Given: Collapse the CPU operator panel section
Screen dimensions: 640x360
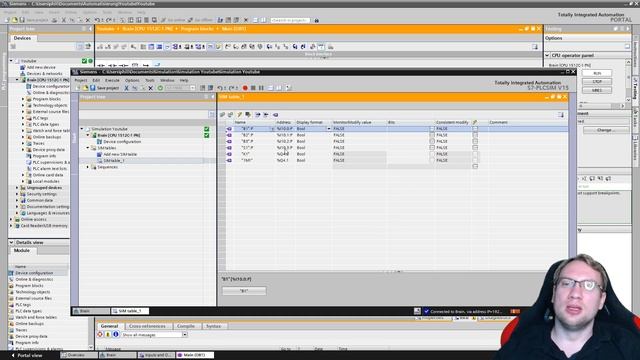Looking at the screenshot, I should 547,55.
